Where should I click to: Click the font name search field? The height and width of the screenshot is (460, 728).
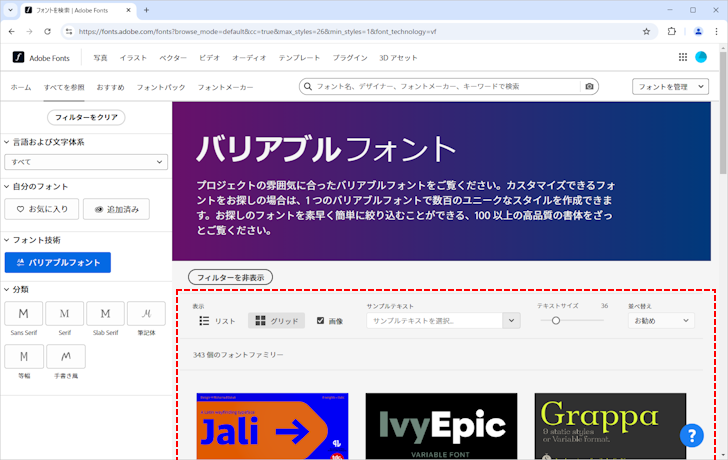(x=447, y=86)
